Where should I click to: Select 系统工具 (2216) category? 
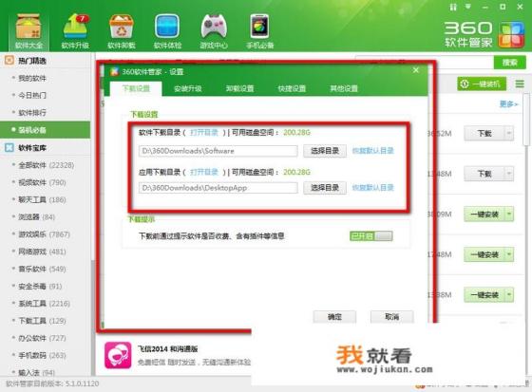pyautogui.click(x=44, y=304)
